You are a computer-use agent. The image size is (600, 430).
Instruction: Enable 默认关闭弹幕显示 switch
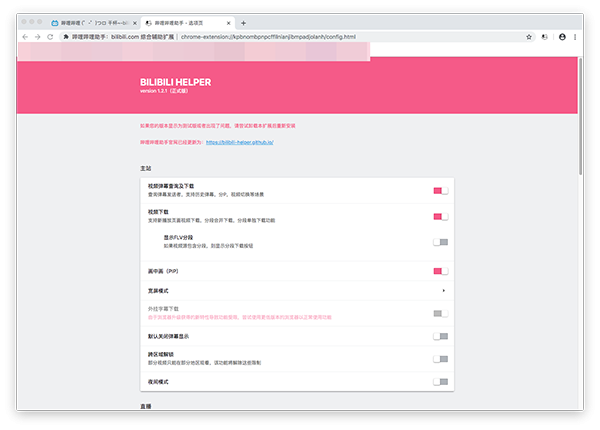click(440, 336)
